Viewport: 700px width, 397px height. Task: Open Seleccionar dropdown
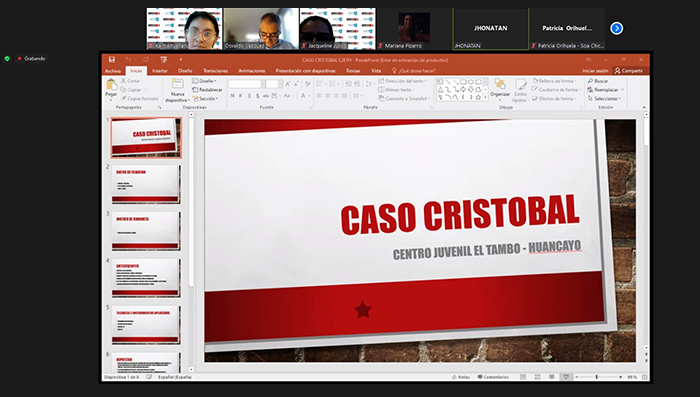[604, 98]
